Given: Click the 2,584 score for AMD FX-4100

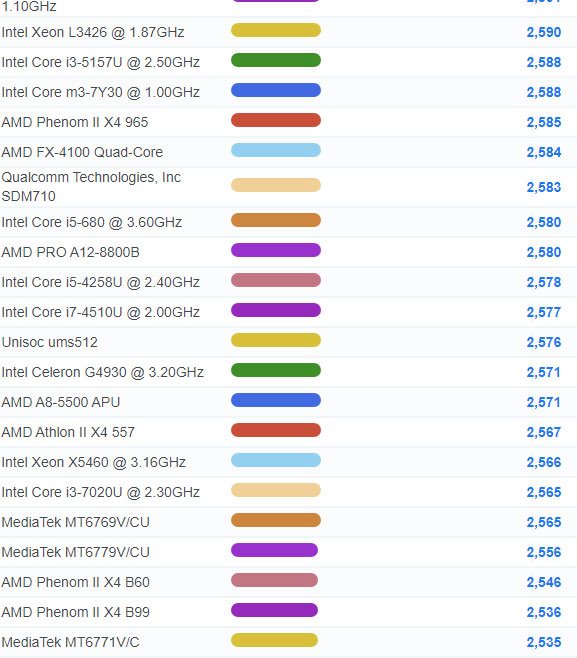Looking at the screenshot, I should click(544, 152).
